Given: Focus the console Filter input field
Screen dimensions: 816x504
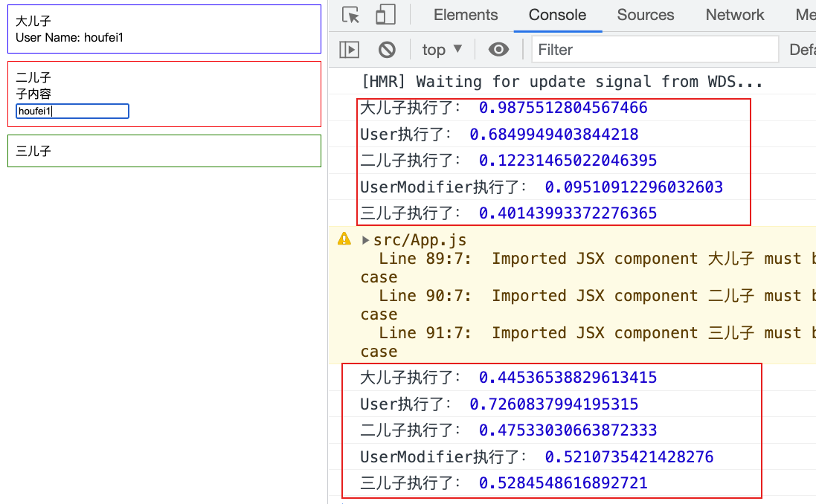Looking at the screenshot, I should 655,50.
